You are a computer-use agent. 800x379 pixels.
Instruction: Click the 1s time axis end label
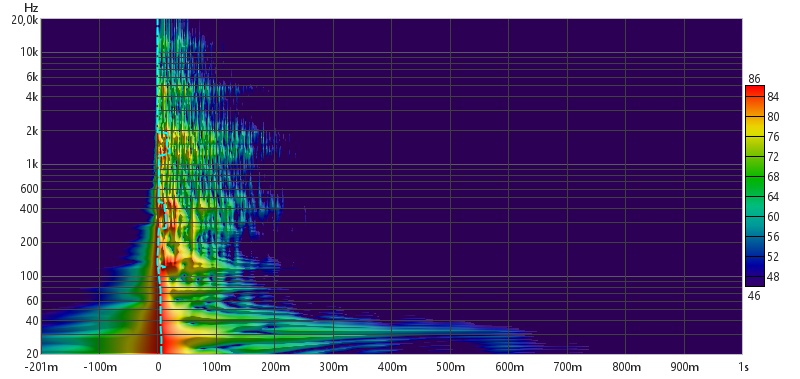pos(743,367)
